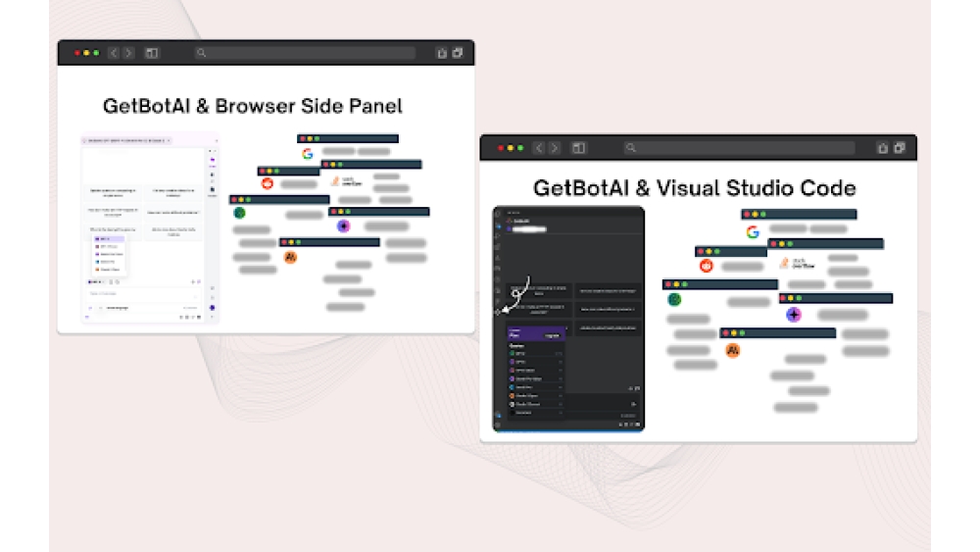Click the green ChatGPT logo in Visual Studio Code window

pos(674,300)
